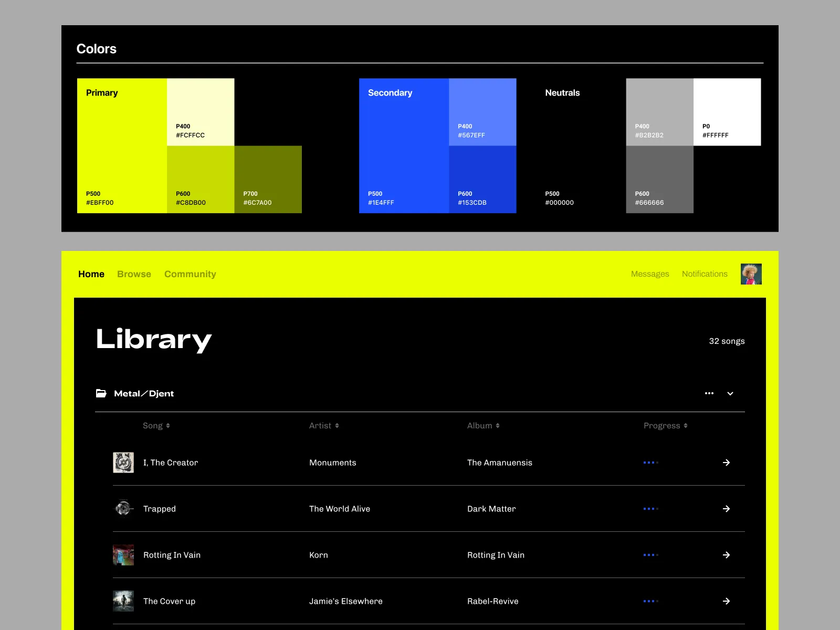This screenshot has height=630, width=840.
Task: Collapse the Metal/Djent playlist with the chevron
Action: (x=730, y=393)
